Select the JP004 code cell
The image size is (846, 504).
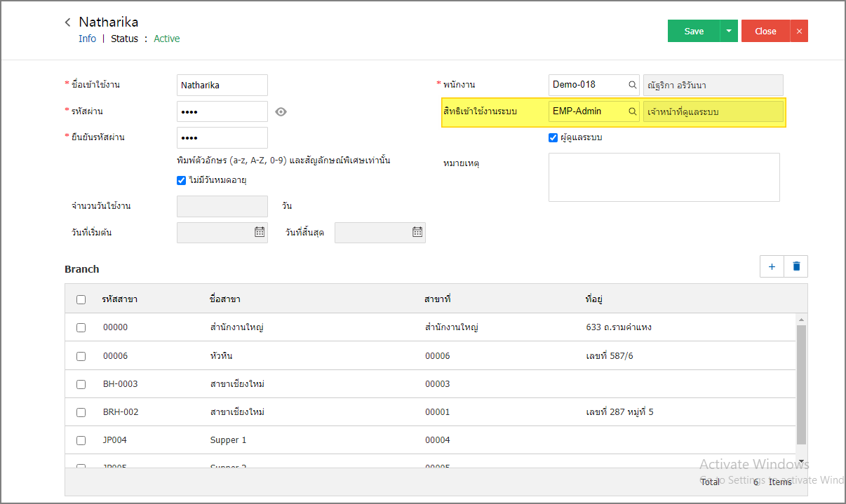[x=114, y=440]
